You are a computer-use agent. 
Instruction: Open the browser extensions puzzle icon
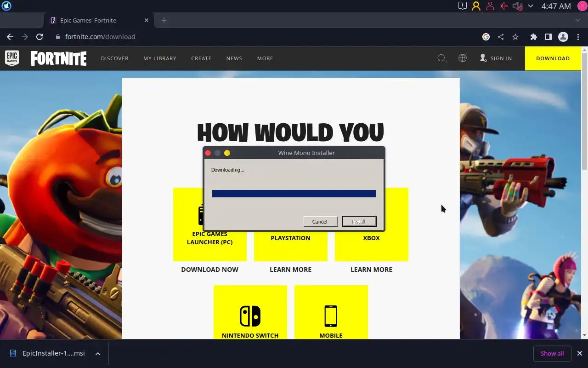click(533, 37)
